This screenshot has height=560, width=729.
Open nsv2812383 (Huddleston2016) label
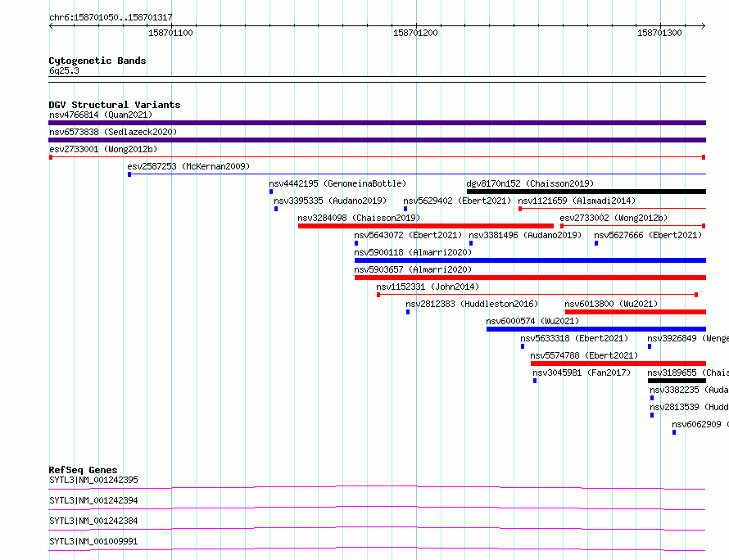coord(472,304)
